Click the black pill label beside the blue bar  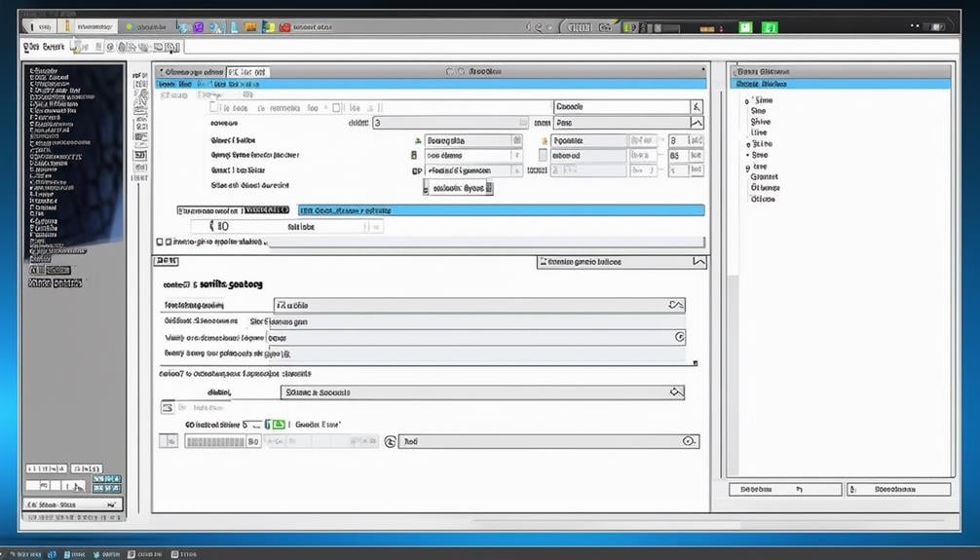[266, 210]
